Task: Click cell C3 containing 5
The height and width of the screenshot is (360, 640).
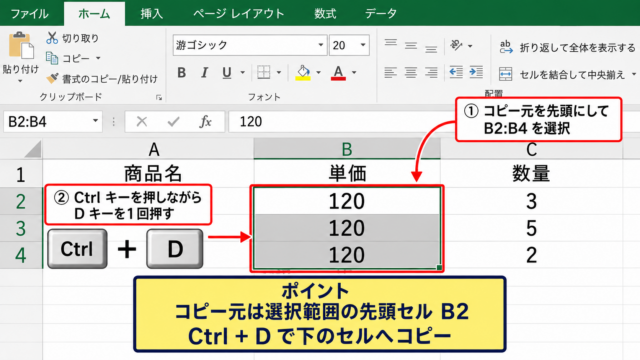Action: click(531, 228)
